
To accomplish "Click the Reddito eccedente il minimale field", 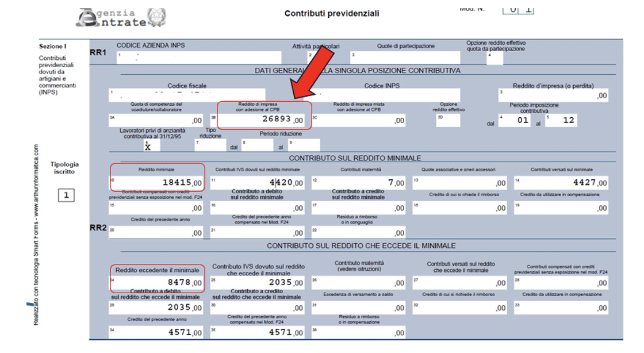I will [x=157, y=282].
